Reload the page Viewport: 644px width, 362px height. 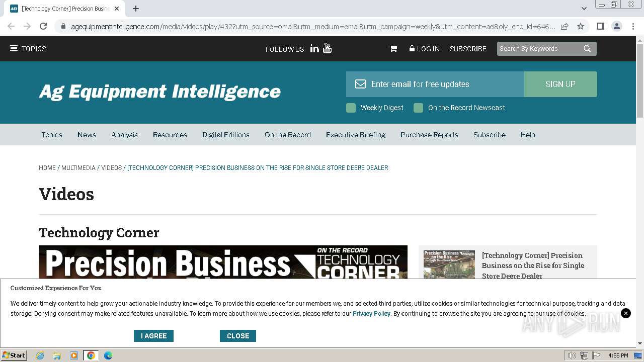[x=43, y=26]
